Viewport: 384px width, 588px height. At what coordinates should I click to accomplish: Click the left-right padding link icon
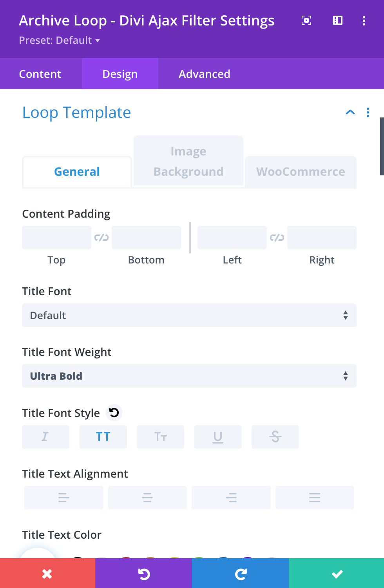(x=277, y=238)
